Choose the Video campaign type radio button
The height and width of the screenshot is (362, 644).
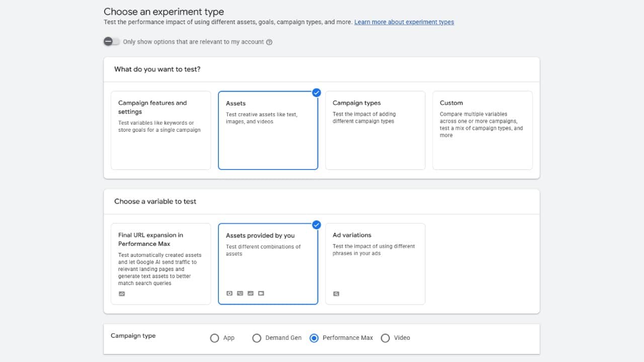[x=385, y=338]
